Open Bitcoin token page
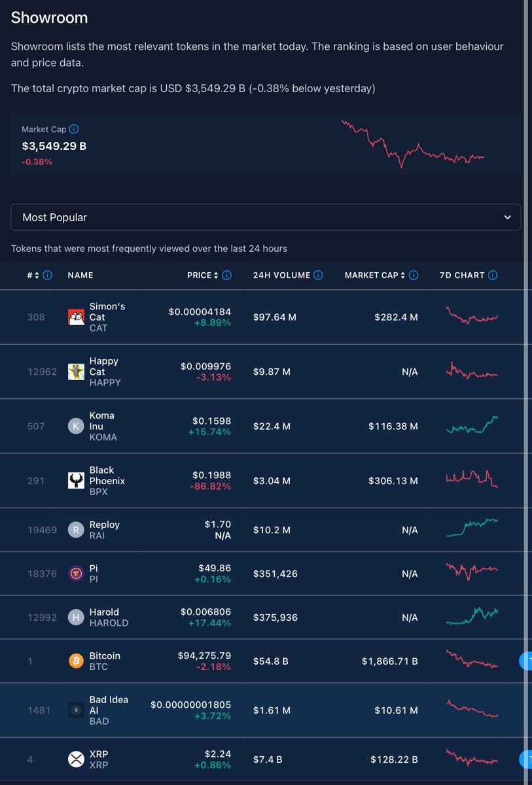The width and height of the screenshot is (532, 785). pyautogui.click(x=105, y=656)
